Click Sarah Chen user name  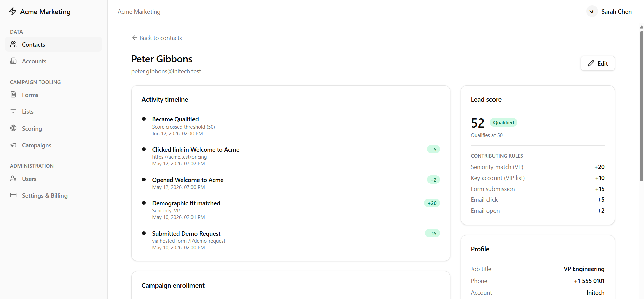tap(616, 11)
